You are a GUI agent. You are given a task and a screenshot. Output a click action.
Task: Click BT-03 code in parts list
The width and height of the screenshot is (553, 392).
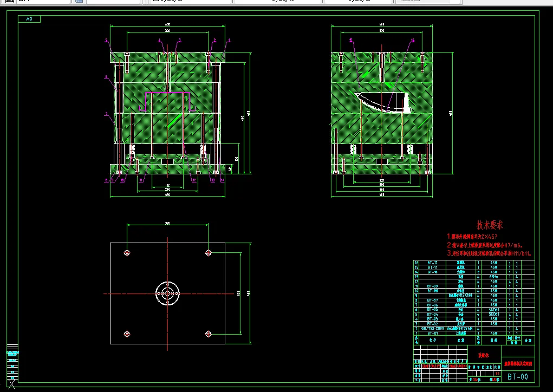click(x=432, y=319)
